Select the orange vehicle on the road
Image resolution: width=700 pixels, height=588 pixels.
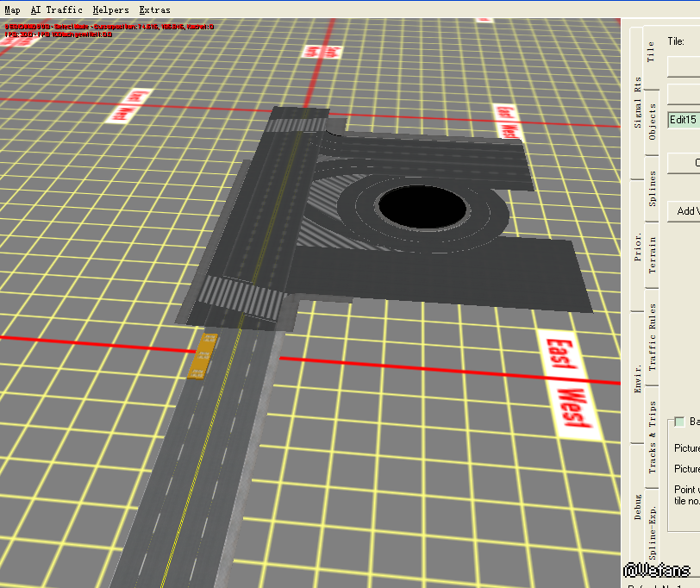(203, 356)
